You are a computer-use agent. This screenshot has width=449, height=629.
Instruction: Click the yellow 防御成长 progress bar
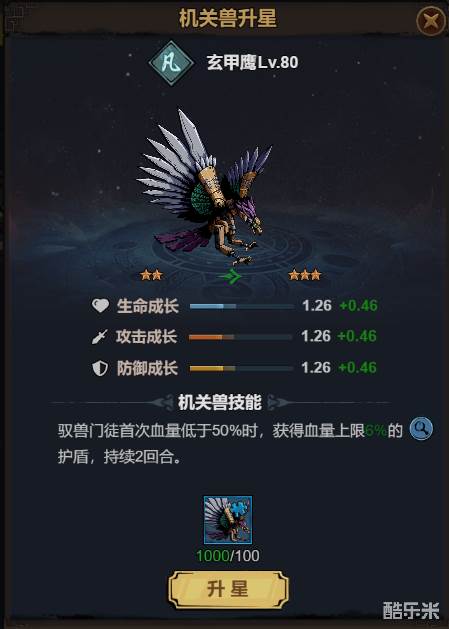[x=241, y=368]
